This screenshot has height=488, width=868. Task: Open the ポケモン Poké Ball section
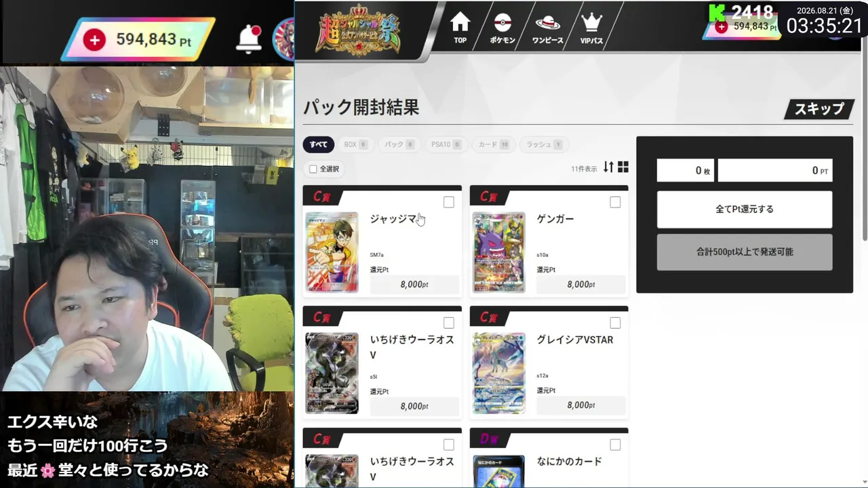(x=502, y=28)
